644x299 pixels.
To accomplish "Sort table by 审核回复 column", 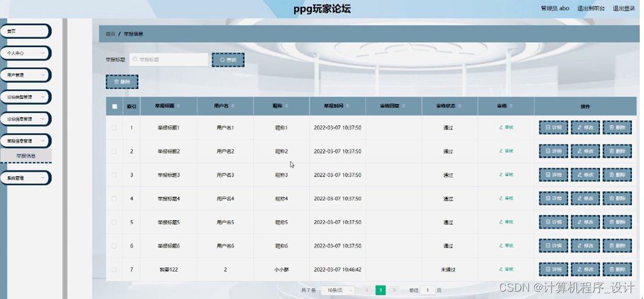I will (x=403, y=106).
